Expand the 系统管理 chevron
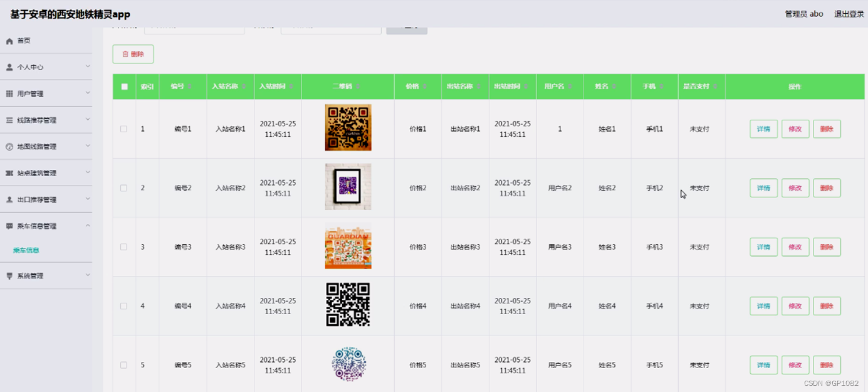The image size is (868, 392). (x=88, y=275)
